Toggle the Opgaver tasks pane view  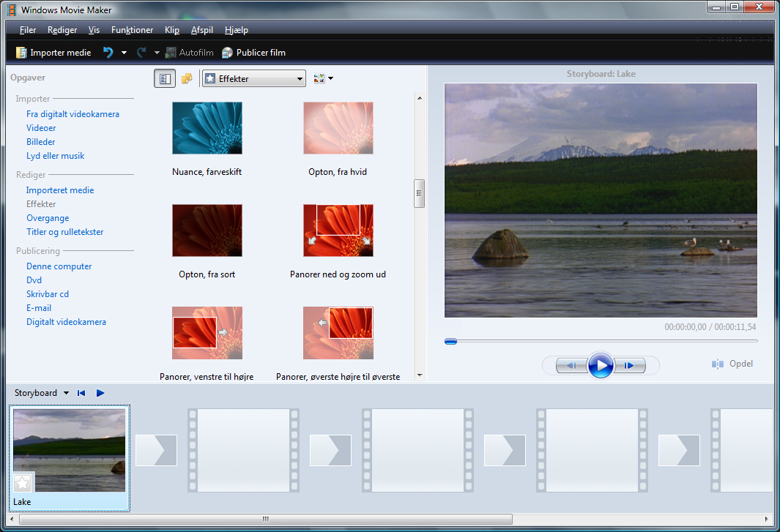pyautogui.click(x=165, y=79)
